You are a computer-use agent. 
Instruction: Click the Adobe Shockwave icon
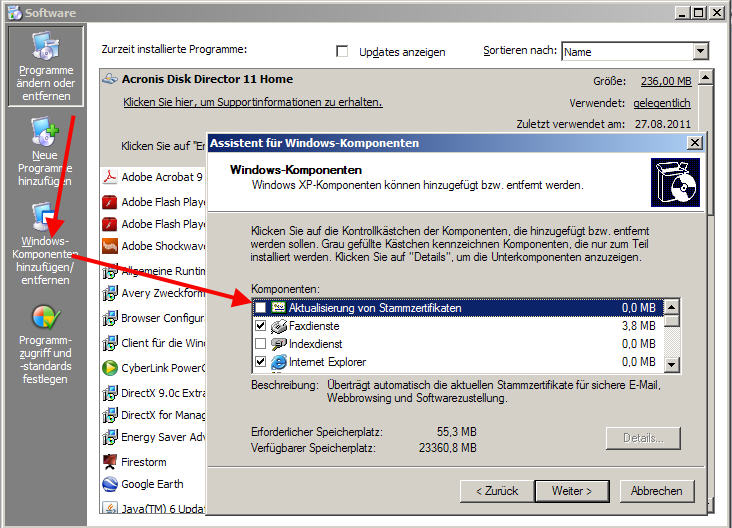point(110,246)
